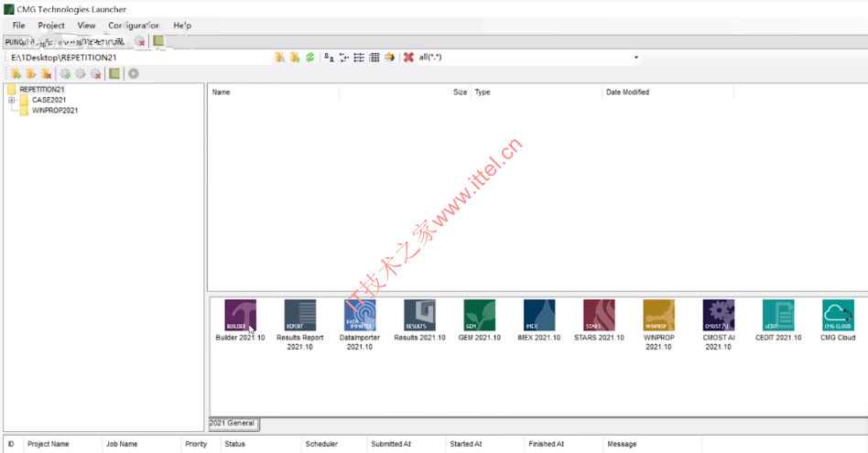This screenshot has height=453, width=868.
Task: Launch STARS 2021.10 simulator
Action: coord(599,320)
